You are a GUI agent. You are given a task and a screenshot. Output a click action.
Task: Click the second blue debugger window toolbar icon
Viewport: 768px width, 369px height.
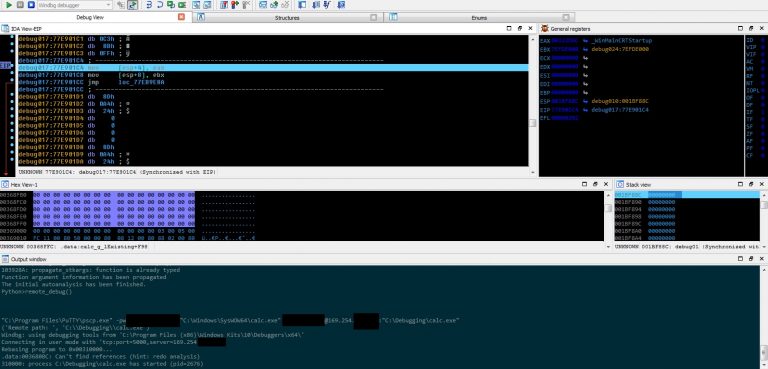pos(207,5)
